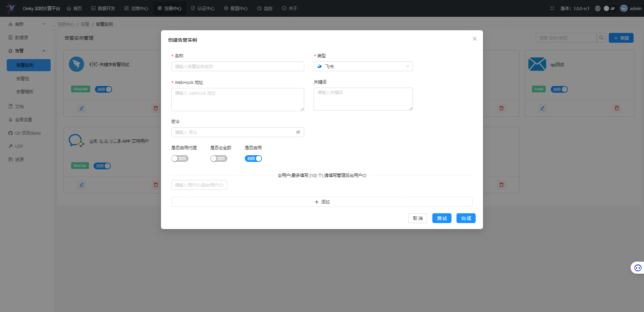Viewport: 644px width, 312px height.
Task: Select 数据源 in the sidebar
Action: [29, 38]
